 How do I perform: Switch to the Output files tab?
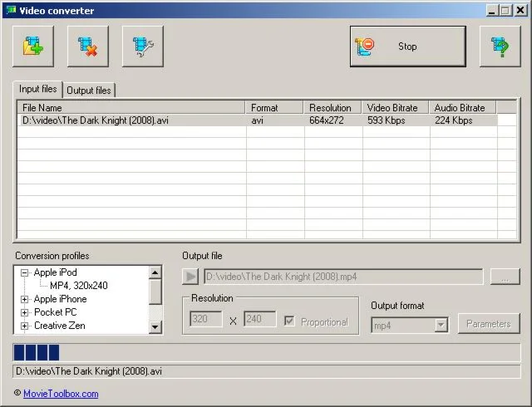point(90,90)
